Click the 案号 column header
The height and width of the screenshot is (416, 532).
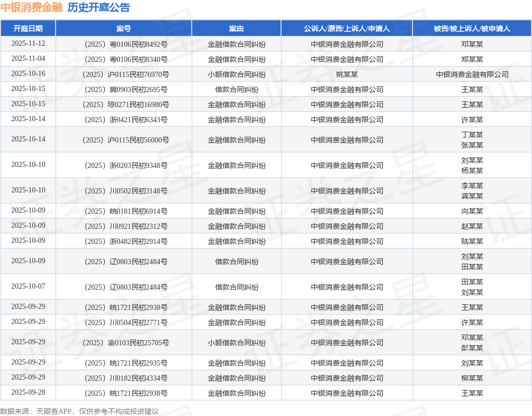tap(124, 29)
